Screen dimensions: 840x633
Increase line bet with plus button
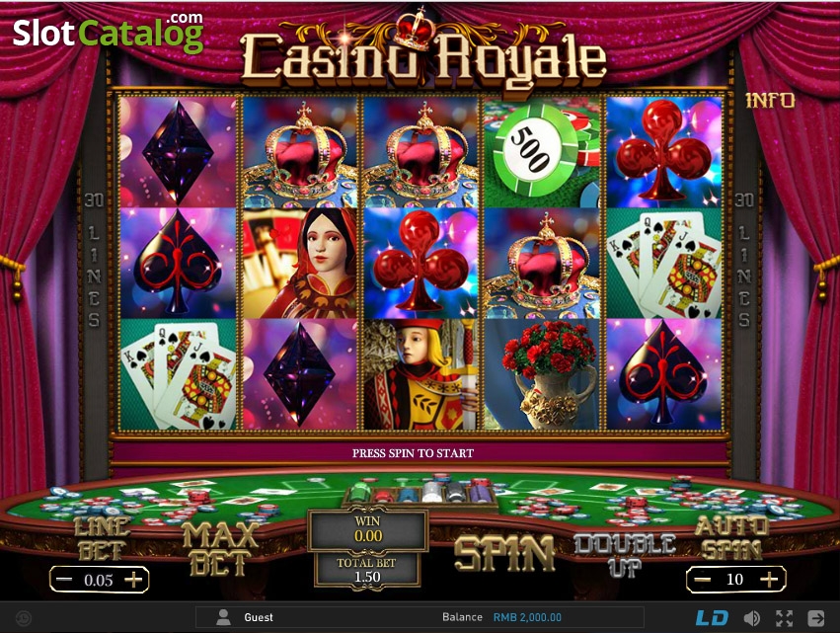point(133,580)
